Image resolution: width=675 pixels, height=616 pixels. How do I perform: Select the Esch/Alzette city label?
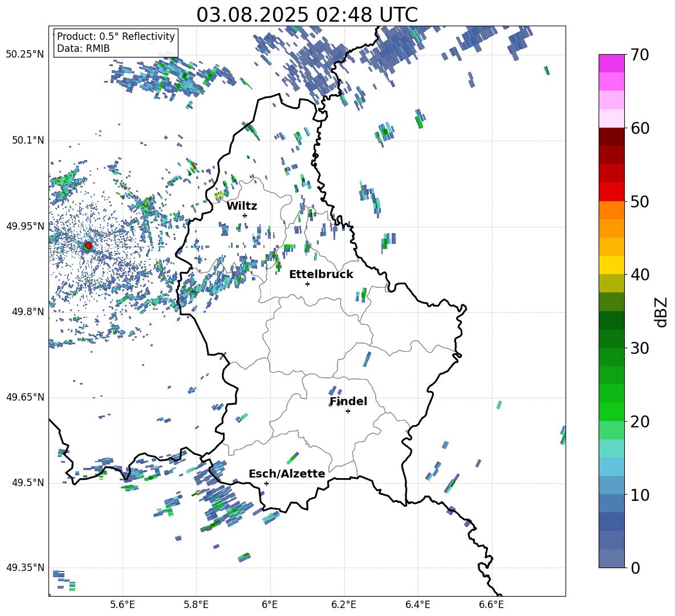(x=287, y=474)
